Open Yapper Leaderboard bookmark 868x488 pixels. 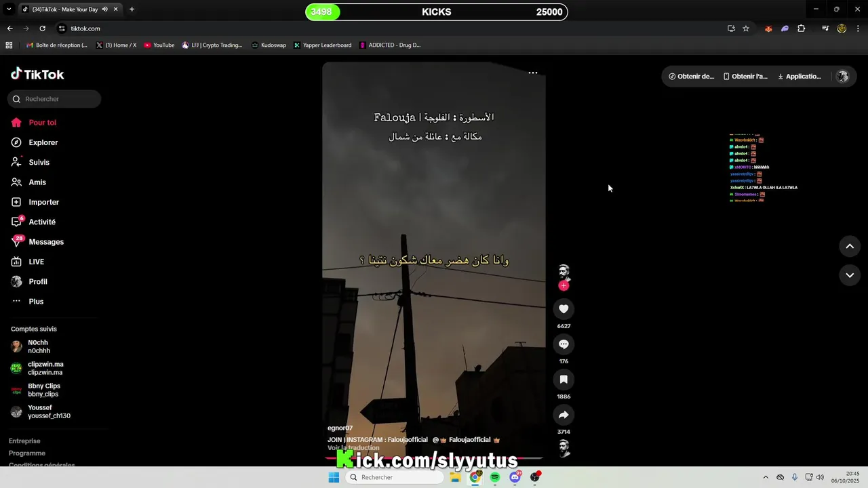[322, 45]
